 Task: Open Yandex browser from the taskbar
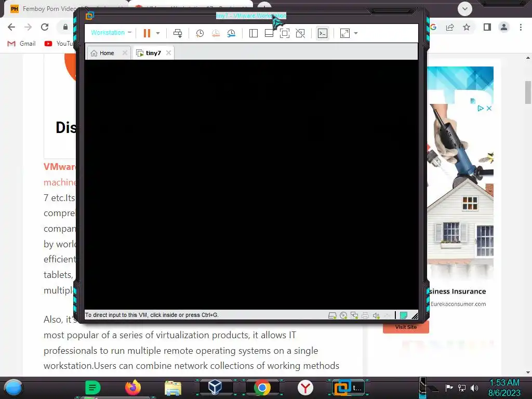tap(305, 388)
